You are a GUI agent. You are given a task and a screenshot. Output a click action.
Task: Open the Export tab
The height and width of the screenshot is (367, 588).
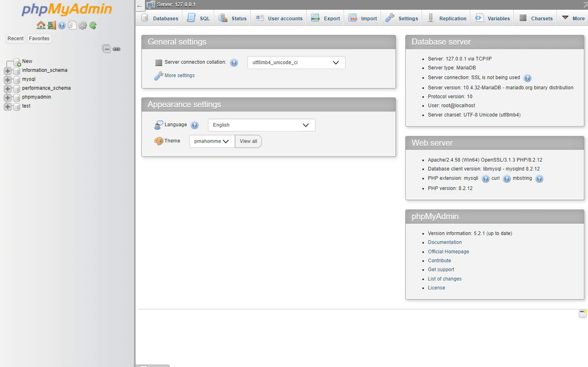coord(325,18)
